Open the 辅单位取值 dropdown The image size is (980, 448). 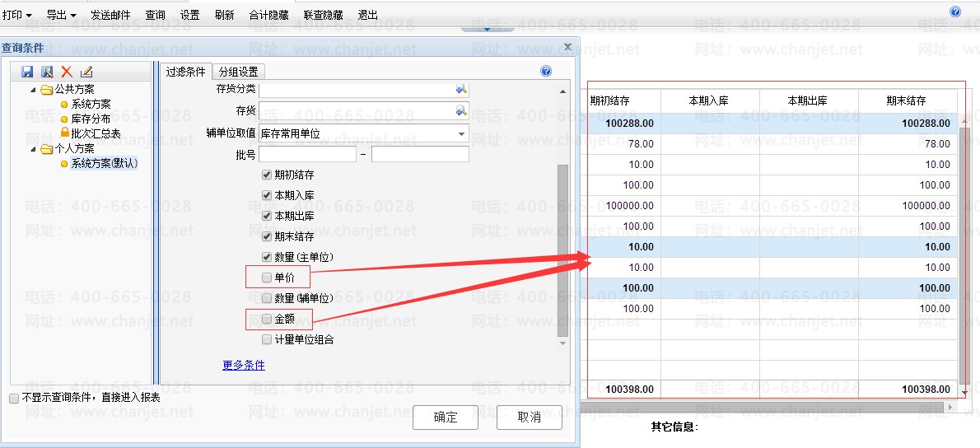[x=461, y=133]
